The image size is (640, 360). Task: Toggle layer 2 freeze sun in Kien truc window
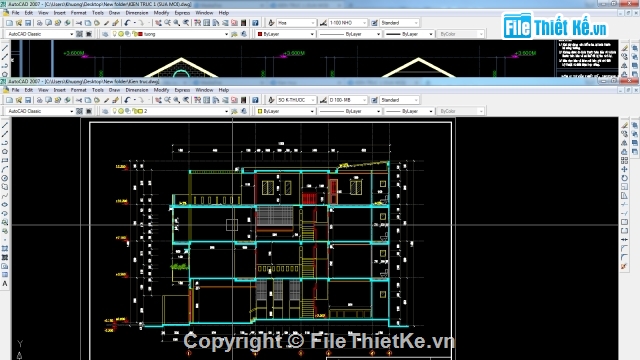coord(121,111)
